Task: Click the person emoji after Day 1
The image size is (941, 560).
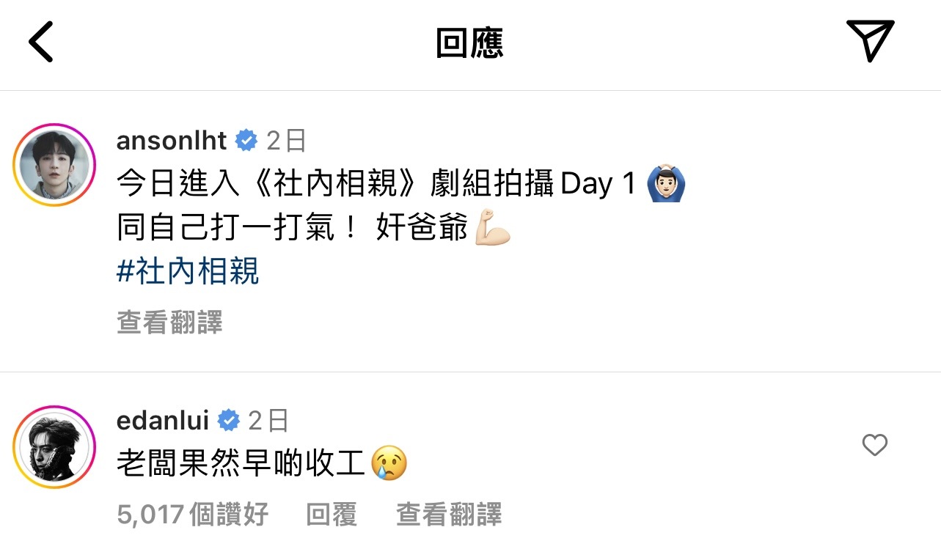Action: click(x=666, y=184)
